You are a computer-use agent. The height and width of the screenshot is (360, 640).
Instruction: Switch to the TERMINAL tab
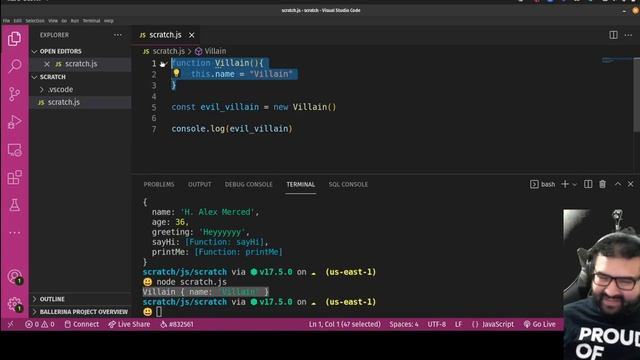click(x=300, y=184)
